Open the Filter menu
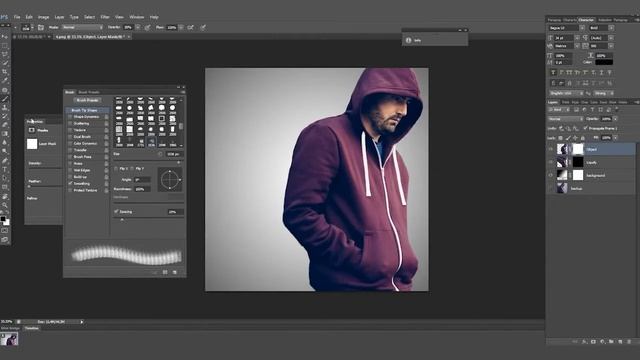The height and width of the screenshot is (360, 640). (105, 17)
